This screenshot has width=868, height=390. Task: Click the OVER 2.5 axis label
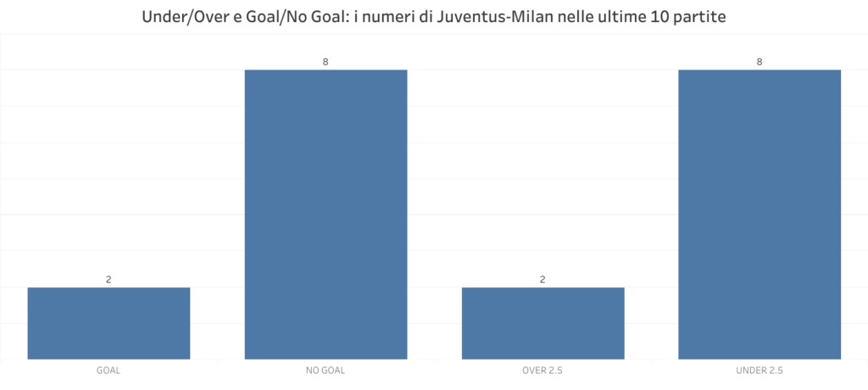coord(542,370)
